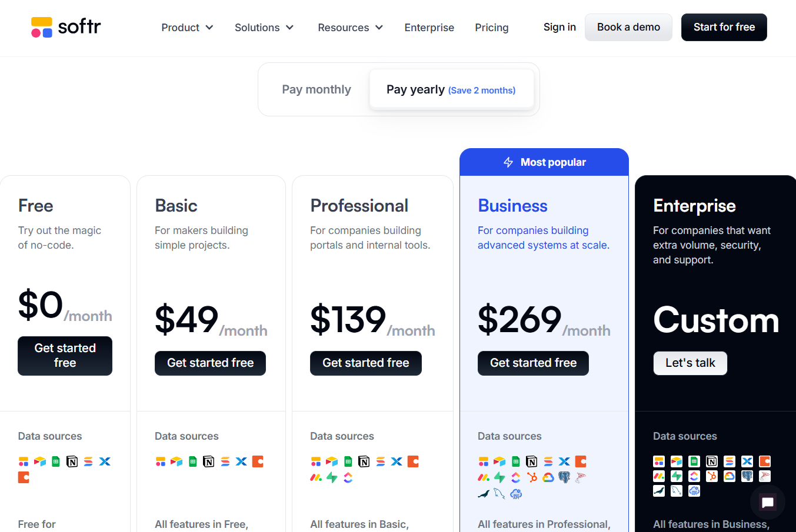Click the Supabase icon in the Professional plan
796x532 pixels.
pos(332,477)
